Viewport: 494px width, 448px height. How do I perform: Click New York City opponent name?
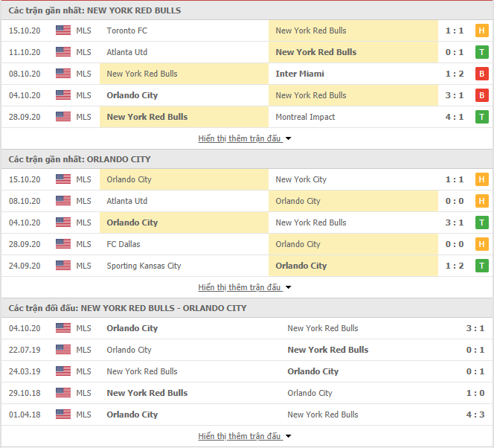tap(301, 179)
